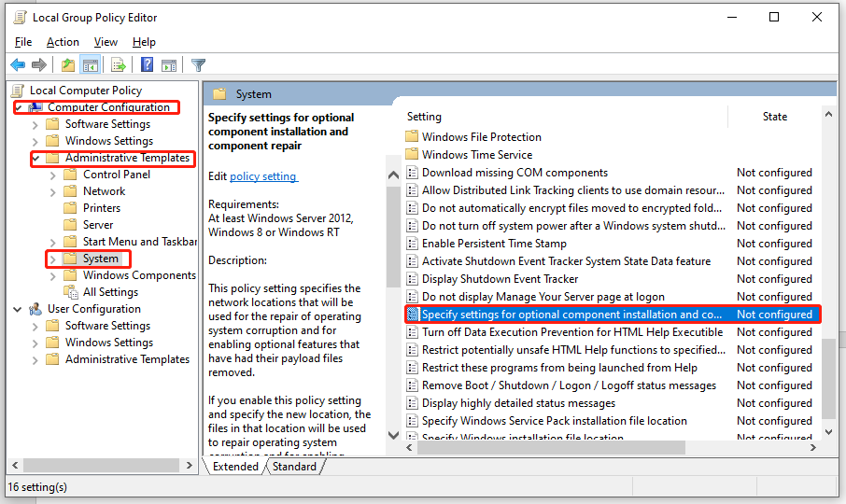Expand Computer Configuration Software Settings node
846x504 pixels.
[x=35, y=125]
